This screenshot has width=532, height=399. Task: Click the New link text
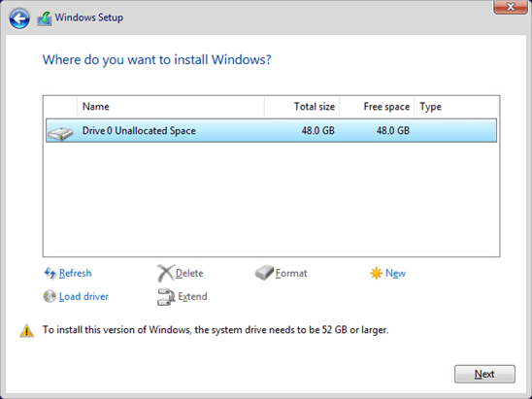coord(396,273)
